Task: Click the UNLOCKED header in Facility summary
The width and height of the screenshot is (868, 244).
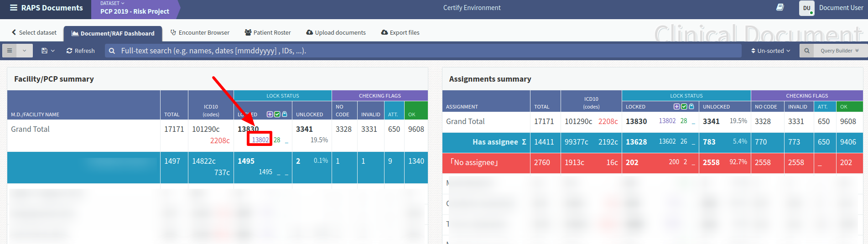Action: point(309,114)
